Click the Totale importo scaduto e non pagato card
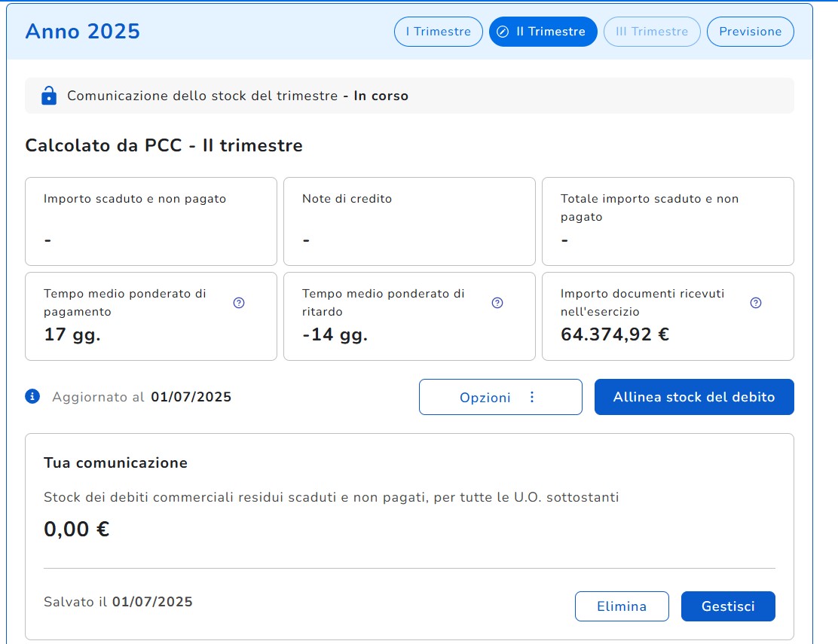 point(668,221)
